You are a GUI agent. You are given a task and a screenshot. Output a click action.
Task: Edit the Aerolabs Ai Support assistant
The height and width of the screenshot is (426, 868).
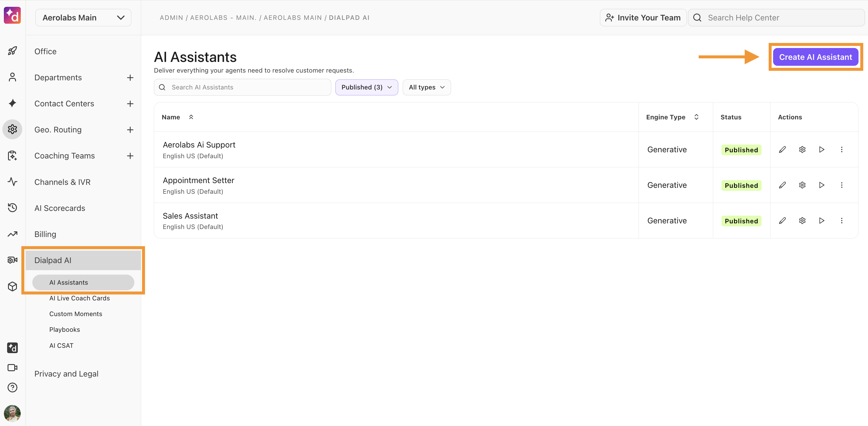pos(782,149)
